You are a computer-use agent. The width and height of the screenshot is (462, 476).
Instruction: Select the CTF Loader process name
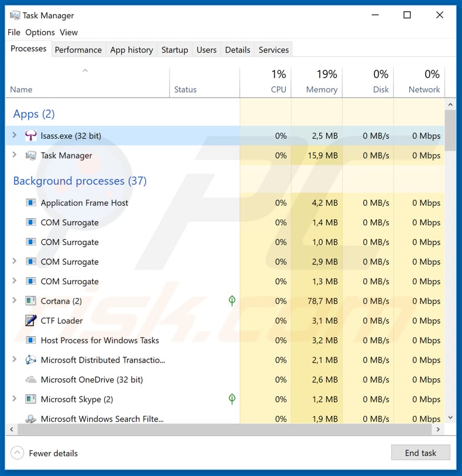61,320
